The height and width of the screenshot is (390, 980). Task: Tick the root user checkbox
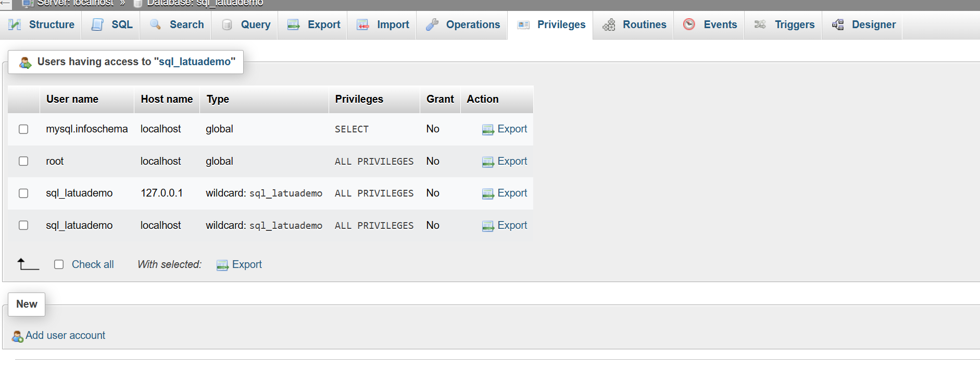(23, 161)
